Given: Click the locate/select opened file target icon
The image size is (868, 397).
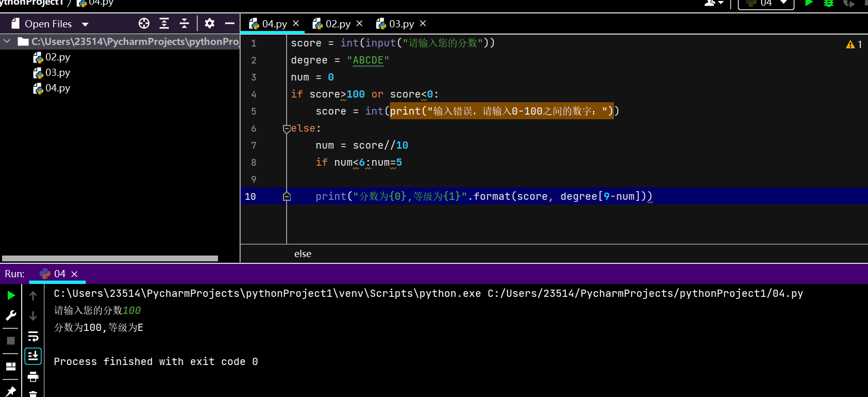Looking at the screenshot, I should pyautogui.click(x=144, y=23).
